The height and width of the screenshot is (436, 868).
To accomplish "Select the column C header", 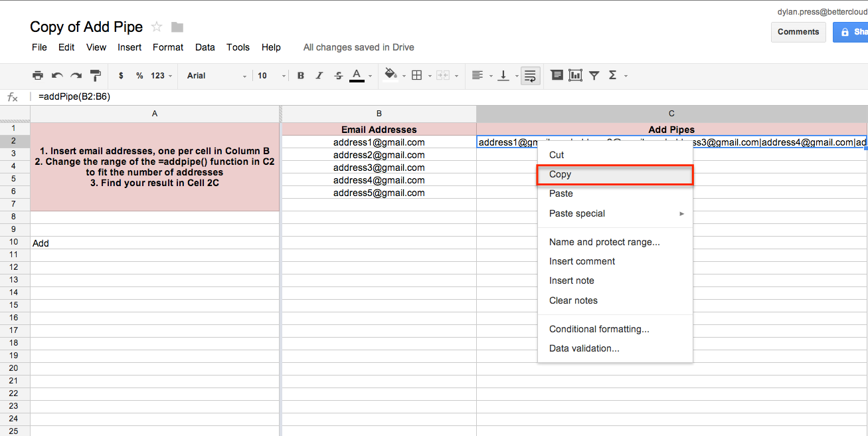I will [672, 114].
